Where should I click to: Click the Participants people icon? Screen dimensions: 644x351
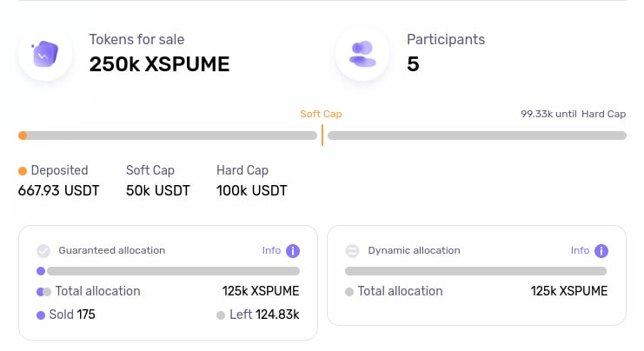click(362, 54)
